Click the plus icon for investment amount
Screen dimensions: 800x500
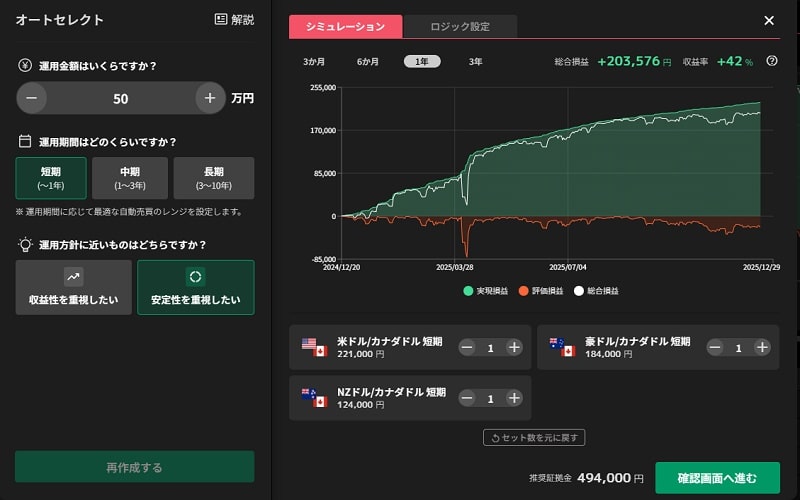(x=210, y=98)
